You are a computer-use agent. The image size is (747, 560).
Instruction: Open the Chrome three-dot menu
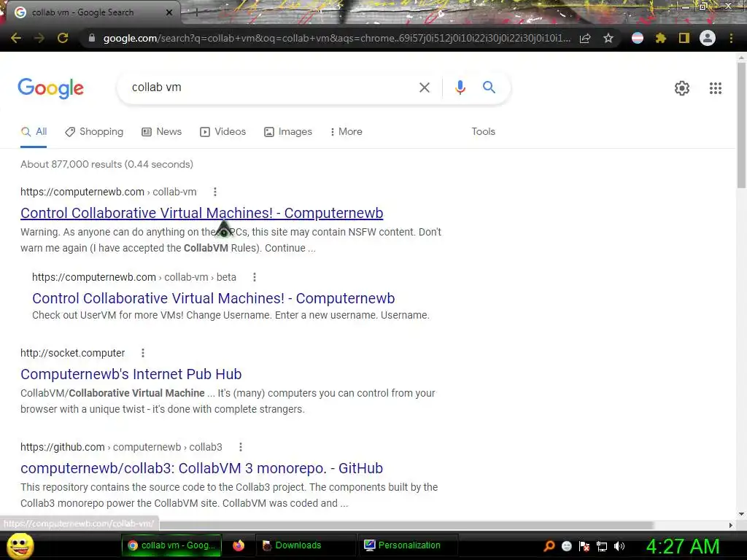(x=731, y=38)
